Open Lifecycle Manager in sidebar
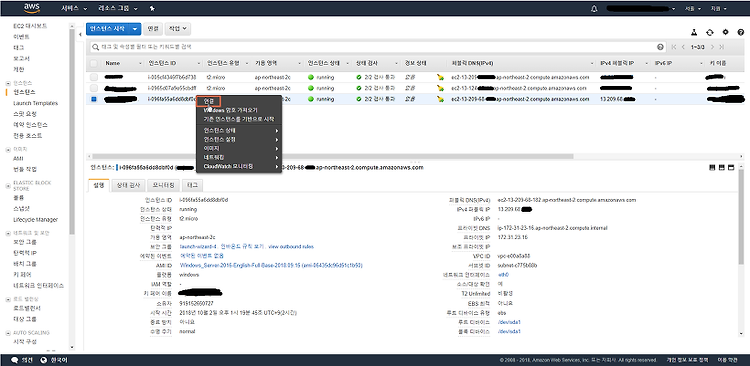 point(35,220)
